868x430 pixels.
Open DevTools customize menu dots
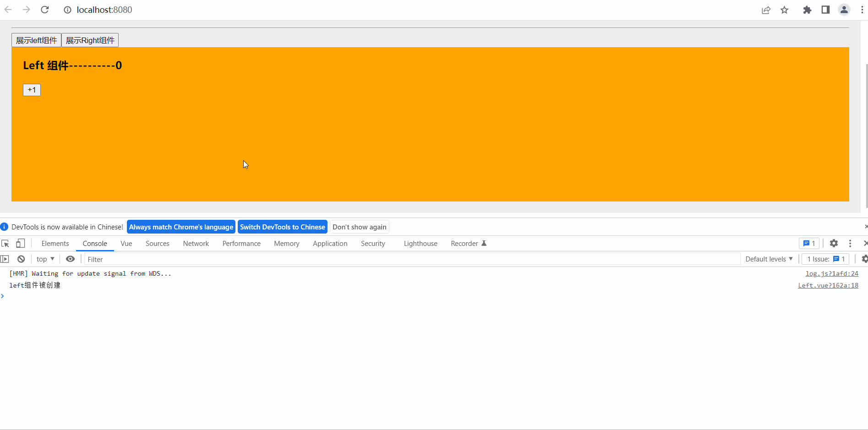click(x=850, y=244)
